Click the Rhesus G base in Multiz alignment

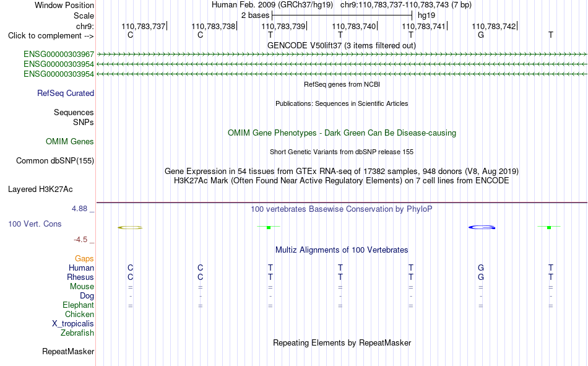pyautogui.click(x=481, y=277)
